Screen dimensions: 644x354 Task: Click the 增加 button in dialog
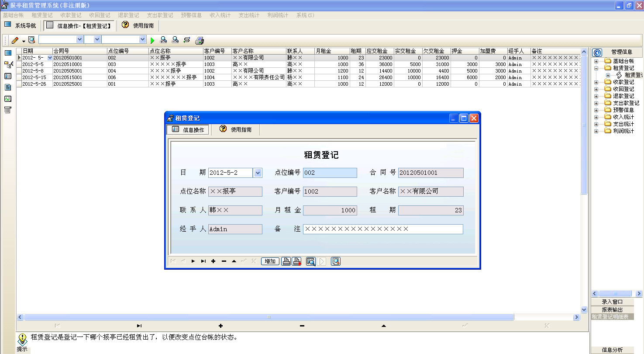[270, 261]
